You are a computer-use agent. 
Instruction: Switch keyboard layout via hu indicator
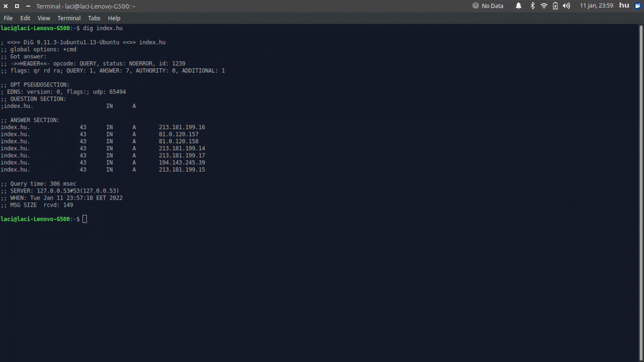pos(624,6)
